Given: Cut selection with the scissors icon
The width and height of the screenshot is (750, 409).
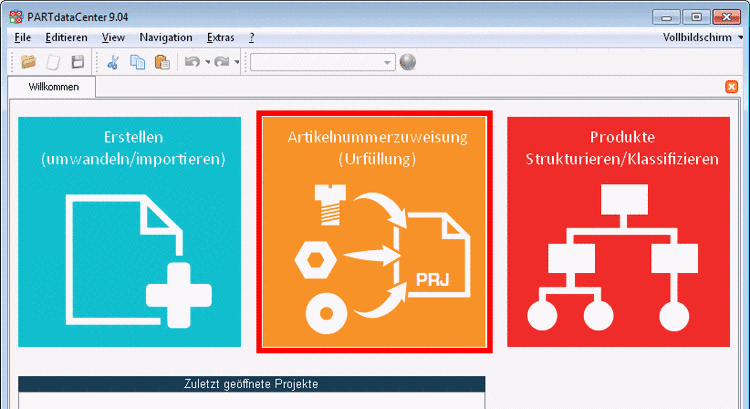Looking at the screenshot, I should pyautogui.click(x=113, y=62).
